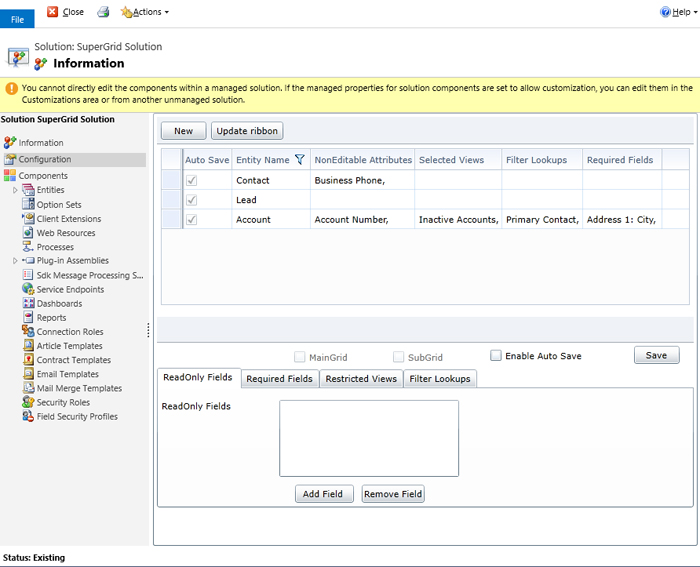Click the Help question mark icon

(666, 12)
